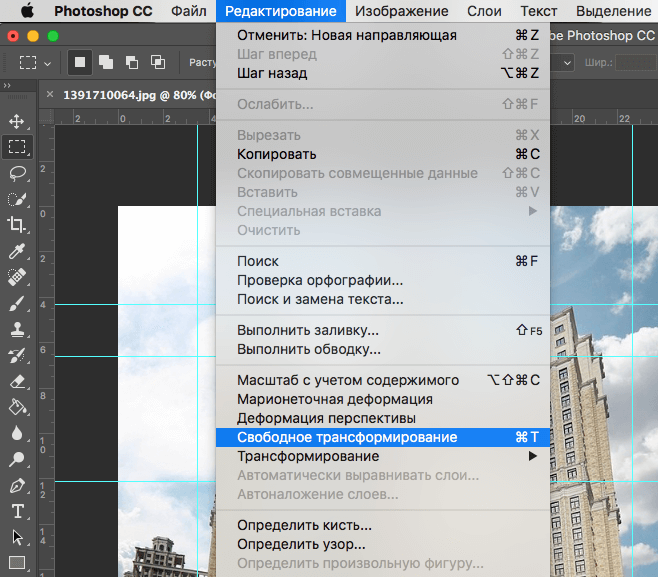Expand the collapsed toolbox with double arrows

tap(7, 86)
